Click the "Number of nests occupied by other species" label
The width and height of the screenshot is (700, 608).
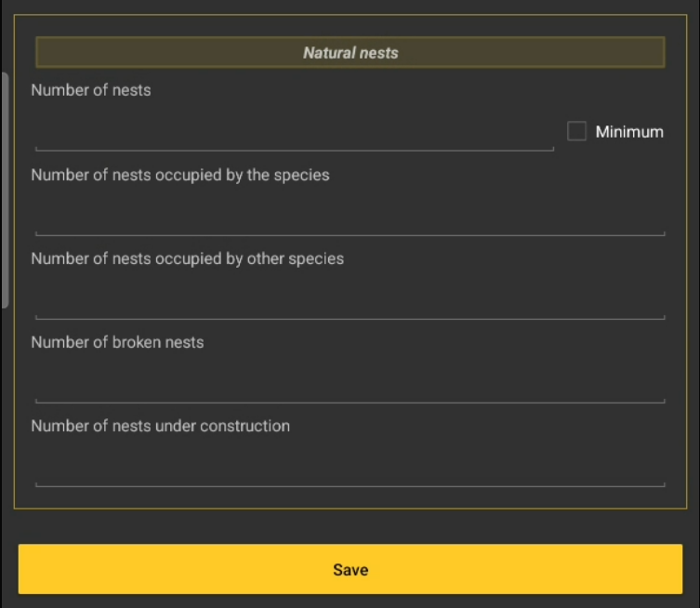(x=188, y=258)
